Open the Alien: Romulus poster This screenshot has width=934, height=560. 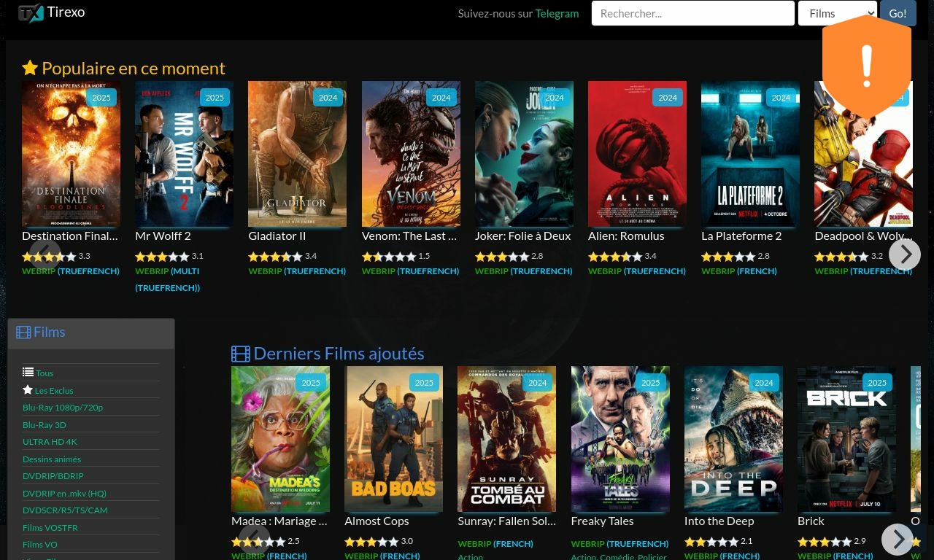click(637, 154)
